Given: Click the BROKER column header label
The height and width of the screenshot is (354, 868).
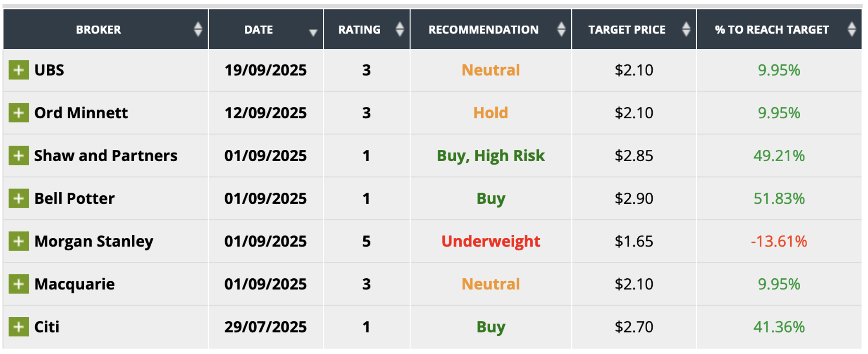Looking at the screenshot, I should pos(98,30).
